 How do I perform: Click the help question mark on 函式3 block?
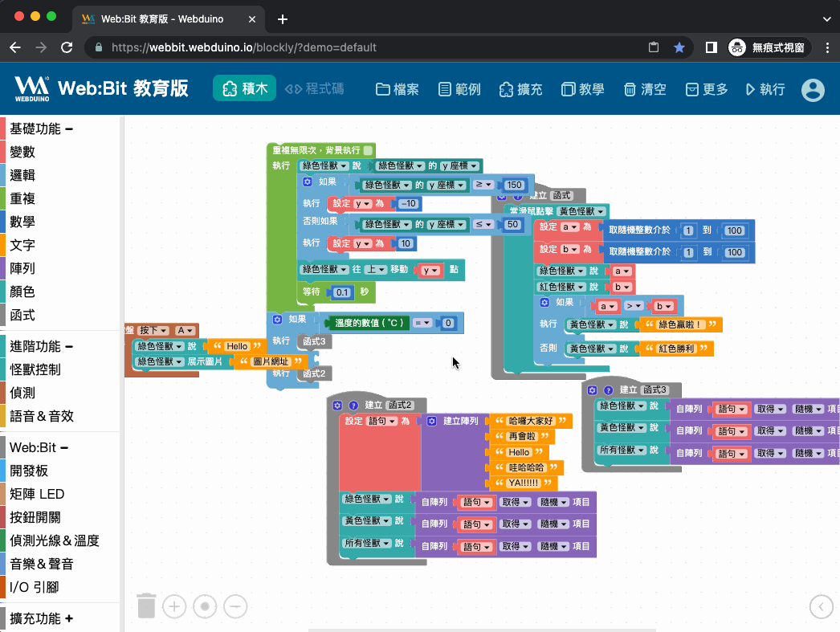607,389
